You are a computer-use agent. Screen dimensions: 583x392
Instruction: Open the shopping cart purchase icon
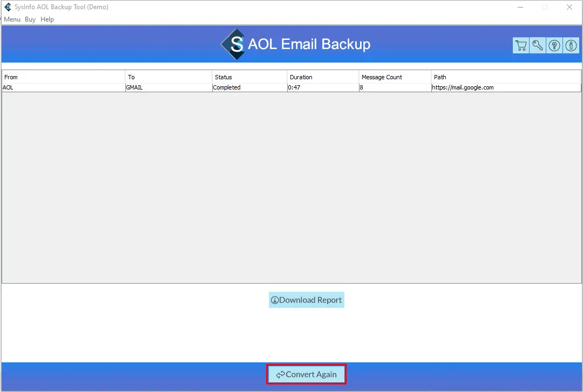coord(521,46)
